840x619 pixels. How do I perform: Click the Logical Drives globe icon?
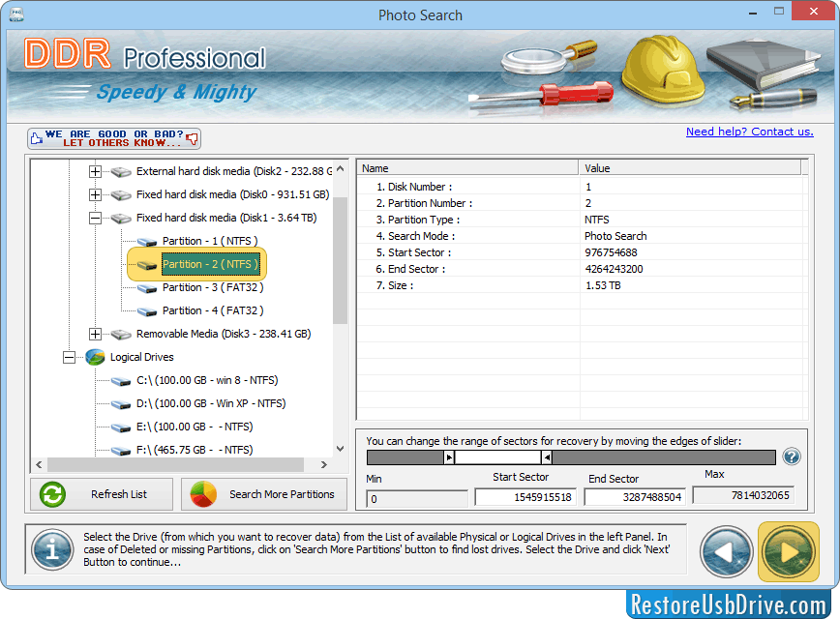(x=96, y=357)
